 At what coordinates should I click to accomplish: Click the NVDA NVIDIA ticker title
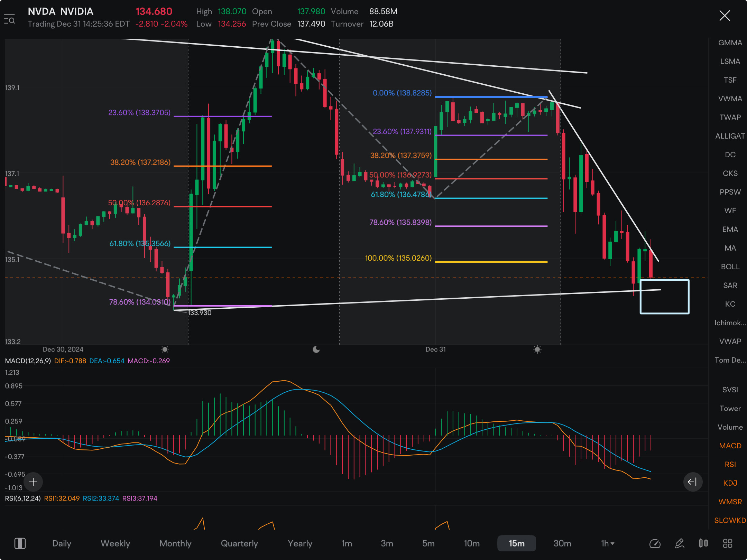(61, 11)
